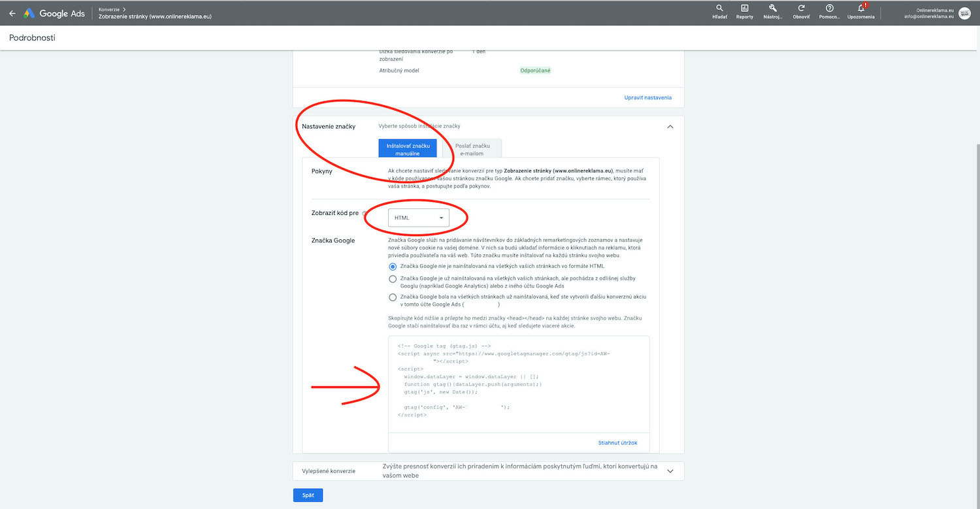Select radio: značka z odlišnej služby Googlu

tap(393, 279)
